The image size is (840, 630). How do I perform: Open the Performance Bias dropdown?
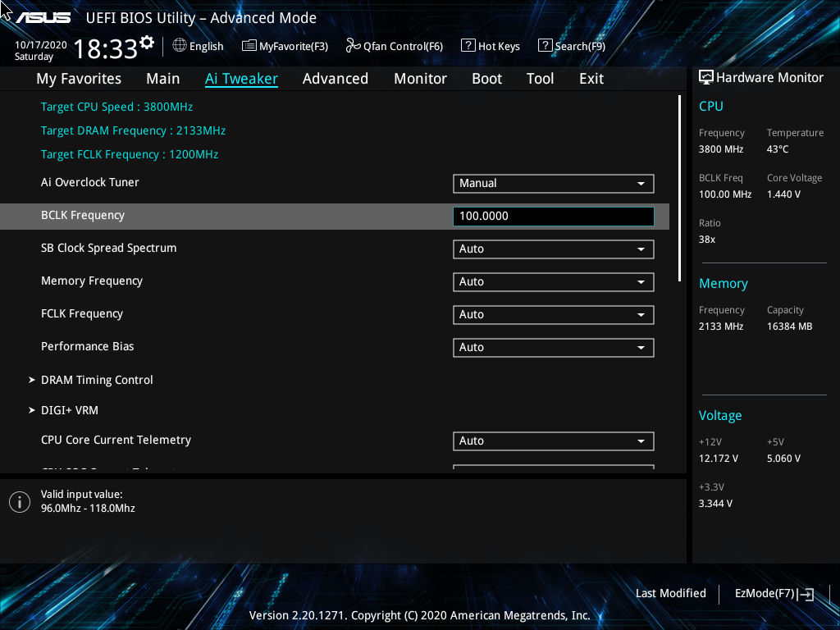point(554,347)
